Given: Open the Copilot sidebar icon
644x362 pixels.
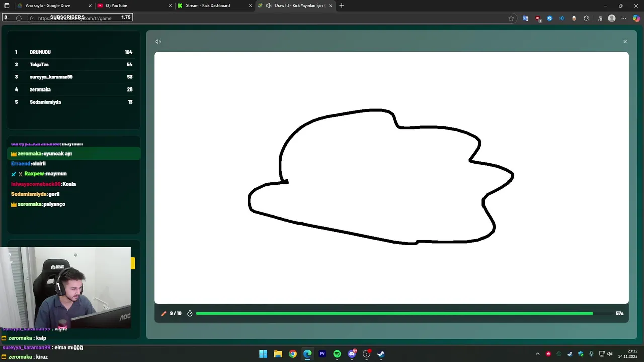Looking at the screenshot, I should (636, 18).
